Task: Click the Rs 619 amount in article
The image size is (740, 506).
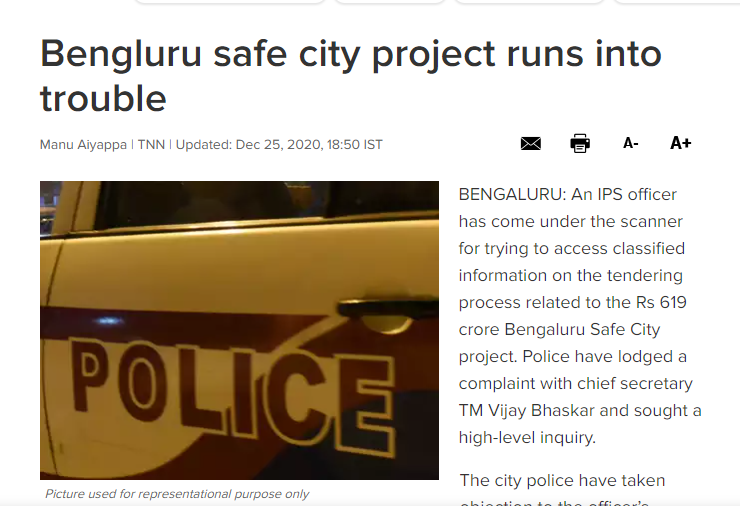Action: [661, 302]
